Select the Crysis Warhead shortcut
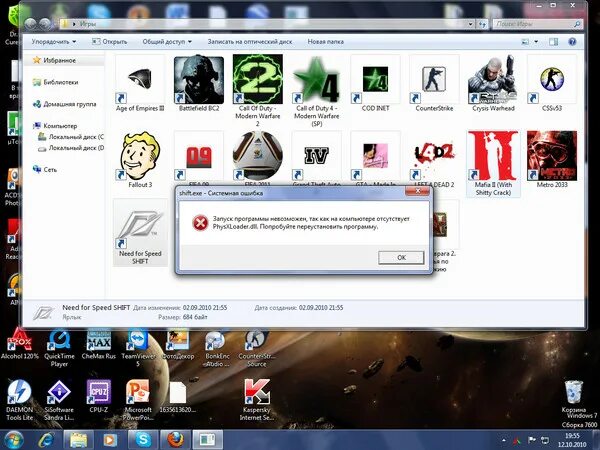 [493, 84]
